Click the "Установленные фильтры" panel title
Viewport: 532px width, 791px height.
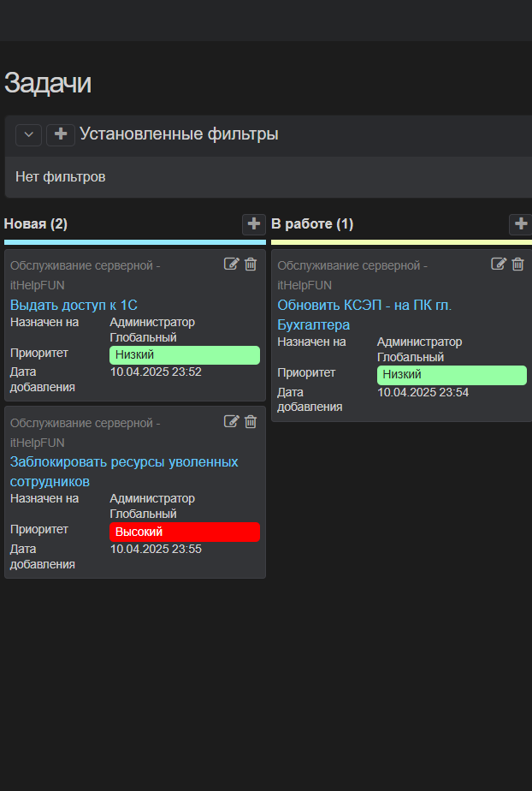pyautogui.click(x=179, y=134)
